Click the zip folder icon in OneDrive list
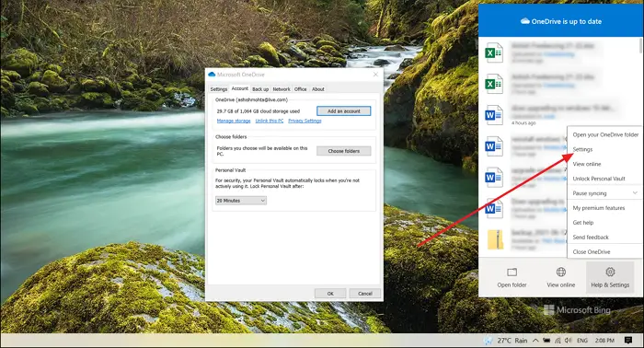644x348 pixels. pyautogui.click(x=495, y=239)
